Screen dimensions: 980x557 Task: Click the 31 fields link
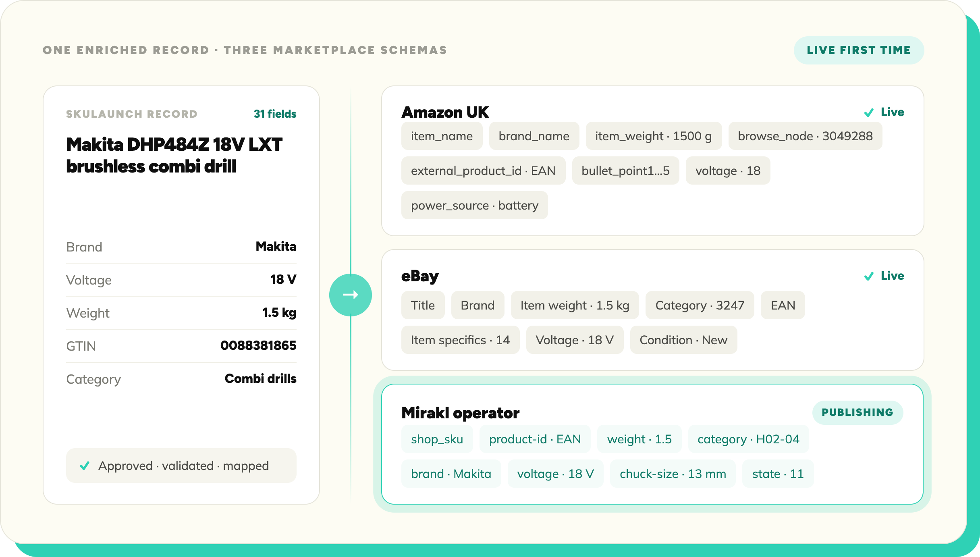click(x=275, y=114)
